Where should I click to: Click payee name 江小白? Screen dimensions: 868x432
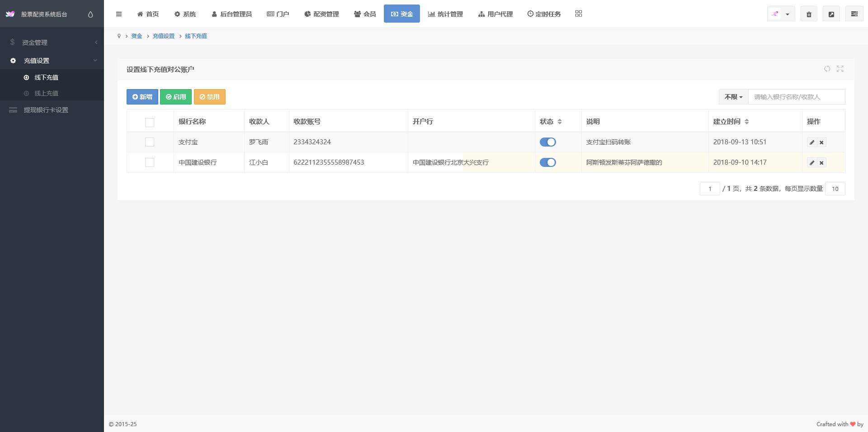point(259,162)
